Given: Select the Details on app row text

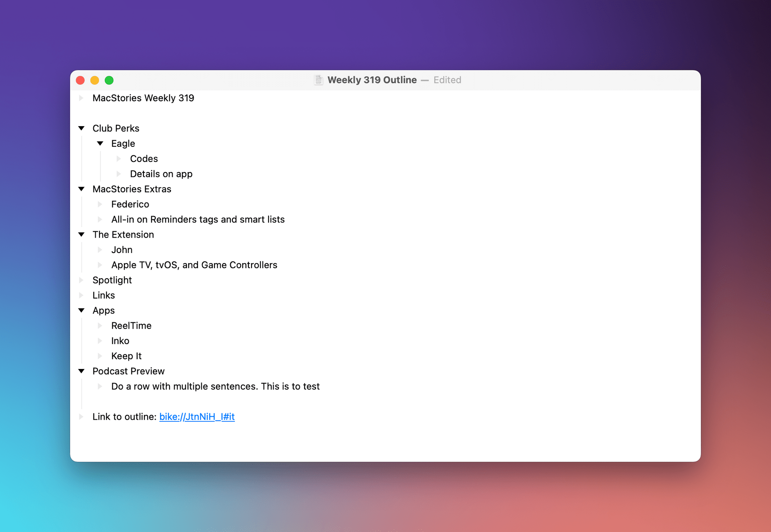Looking at the screenshot, I should tap(161, 174).
